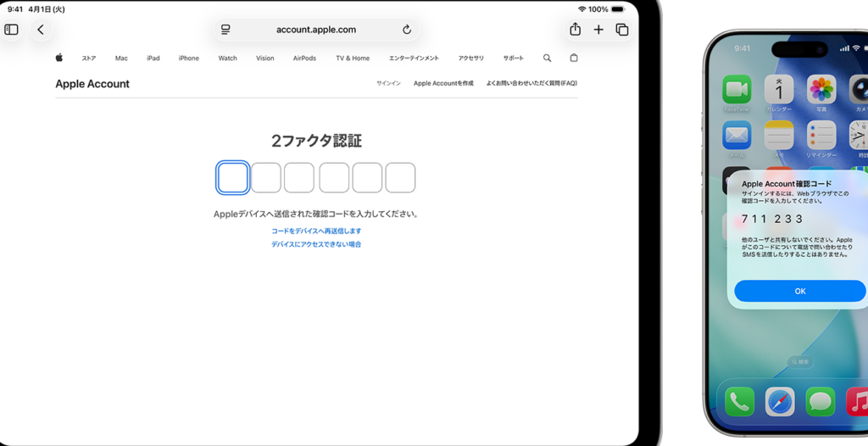Tap the 検索 pill on iPhone home screen
868x446 pixels.
(x=800, y=362)
